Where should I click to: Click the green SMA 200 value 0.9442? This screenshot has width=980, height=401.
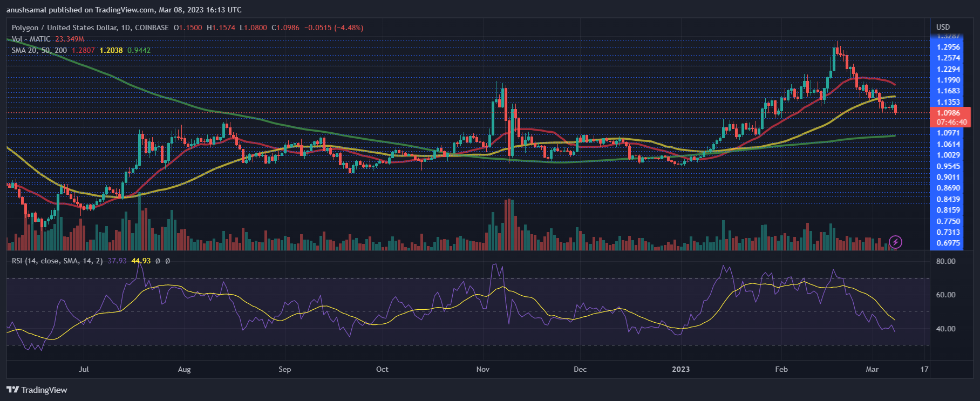pos(139,50)
